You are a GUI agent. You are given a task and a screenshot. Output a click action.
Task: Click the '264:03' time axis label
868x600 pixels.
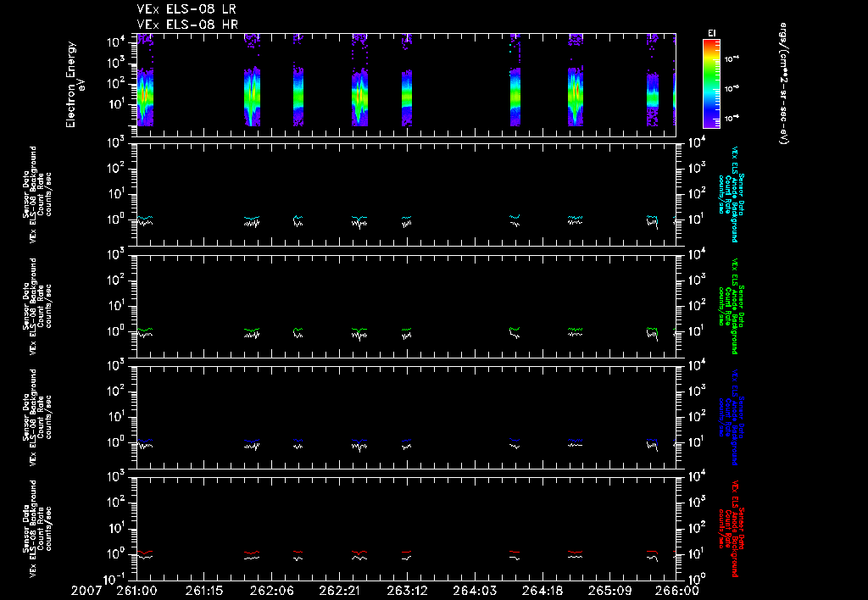click(475, 591)
